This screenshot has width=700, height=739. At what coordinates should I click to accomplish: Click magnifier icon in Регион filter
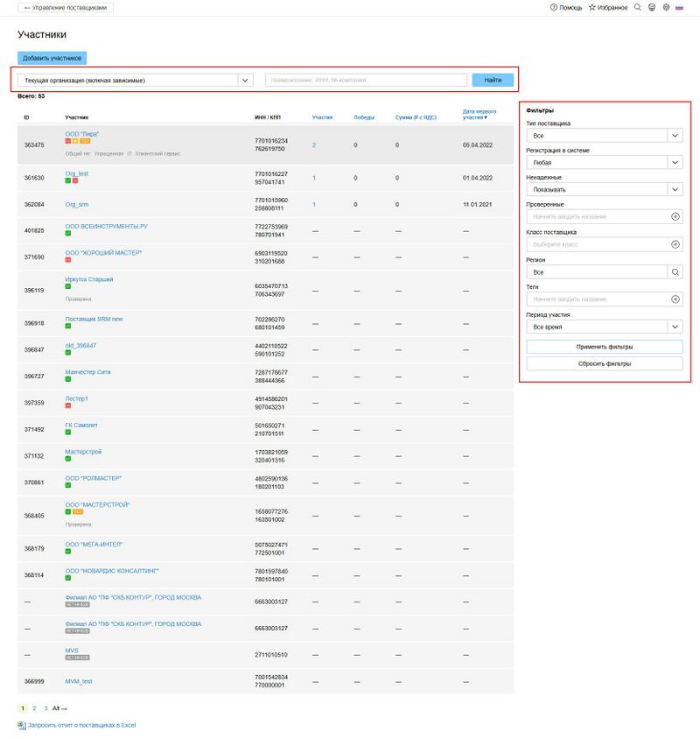coord(675,272)
